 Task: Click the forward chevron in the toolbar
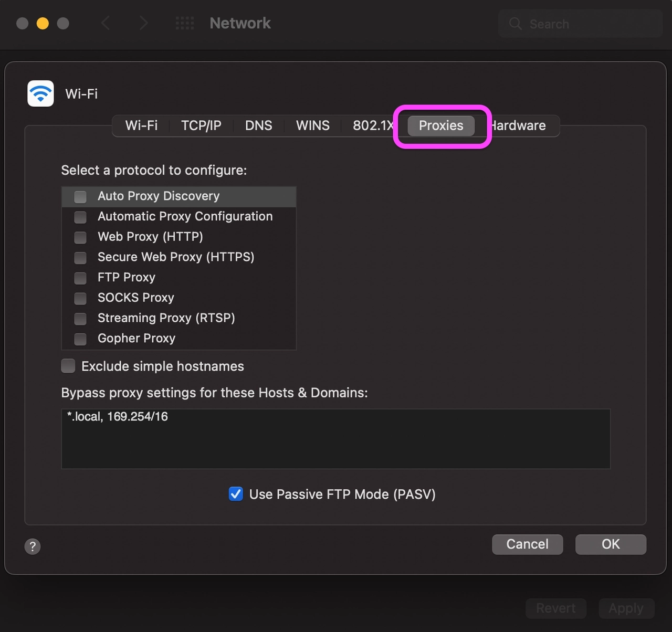click(143, 23)
